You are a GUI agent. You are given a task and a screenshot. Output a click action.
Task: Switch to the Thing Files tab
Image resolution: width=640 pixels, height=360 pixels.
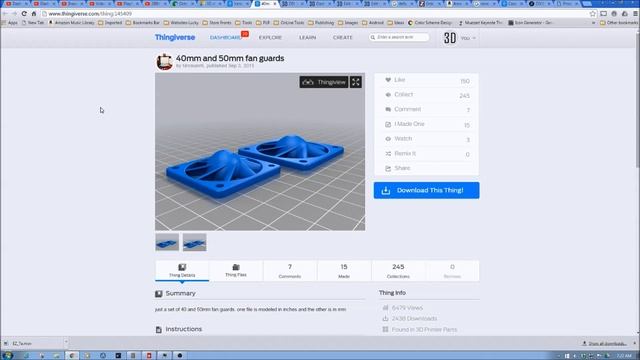[236, 271]
